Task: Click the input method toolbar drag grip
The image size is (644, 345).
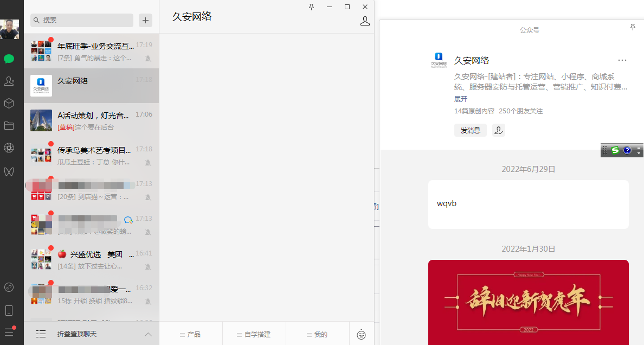Action: [x=604, y=150]
